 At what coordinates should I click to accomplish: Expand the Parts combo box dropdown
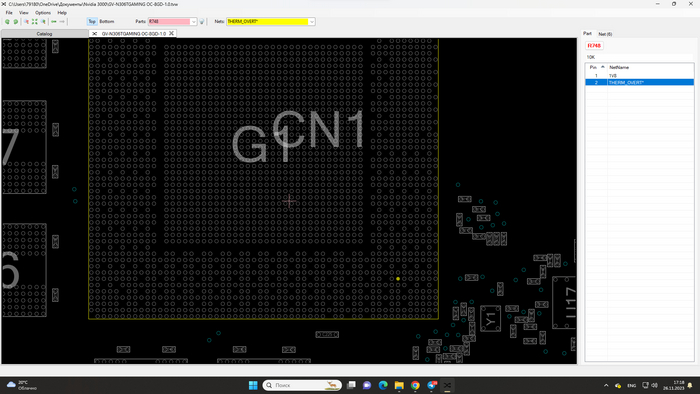click(193, 21)
